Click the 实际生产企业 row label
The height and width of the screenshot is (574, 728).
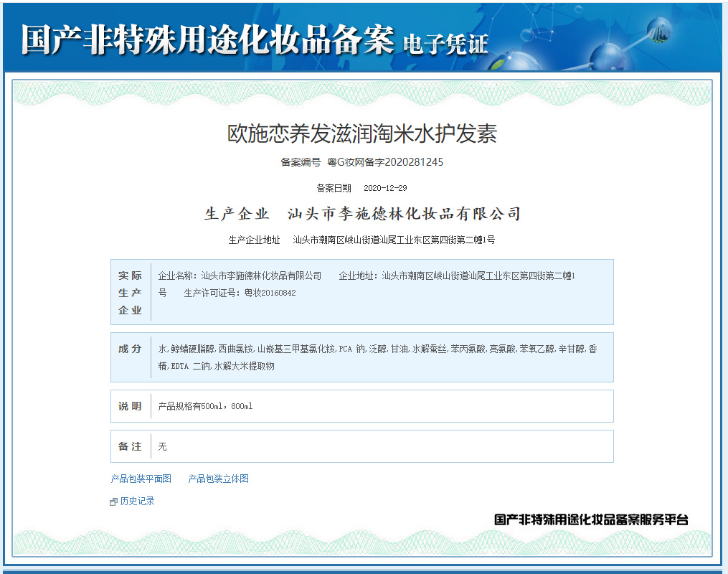click(130, 293)
